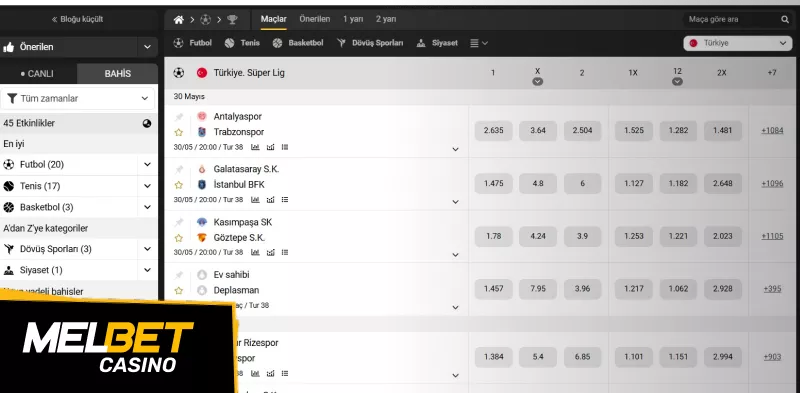Expand Galatasaray match details chevron
The image size is (800, 393).
pos(456,202)
